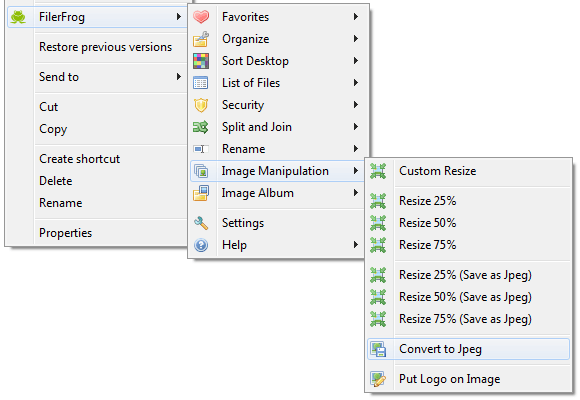Screen dimensions: 580x400
Task: Choose Restore previous versions
Action: (105, 47)
